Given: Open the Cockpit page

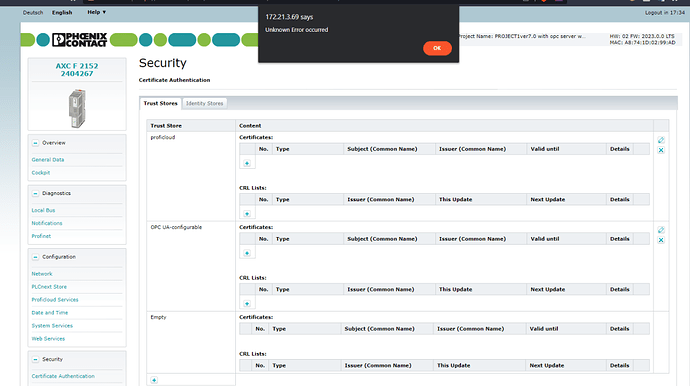Looking at the screenshot, I should click(x=40, y=173).
